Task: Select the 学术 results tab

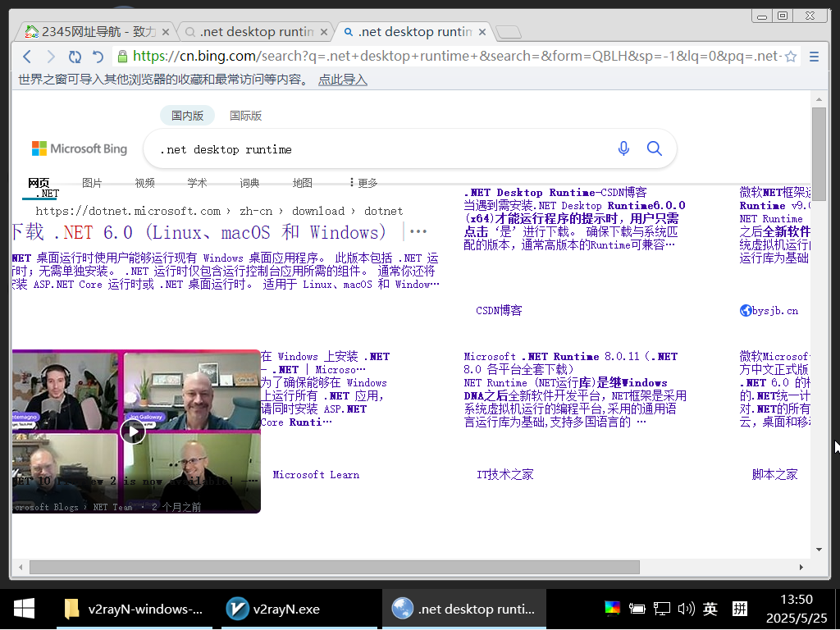Action: (197, 183)
